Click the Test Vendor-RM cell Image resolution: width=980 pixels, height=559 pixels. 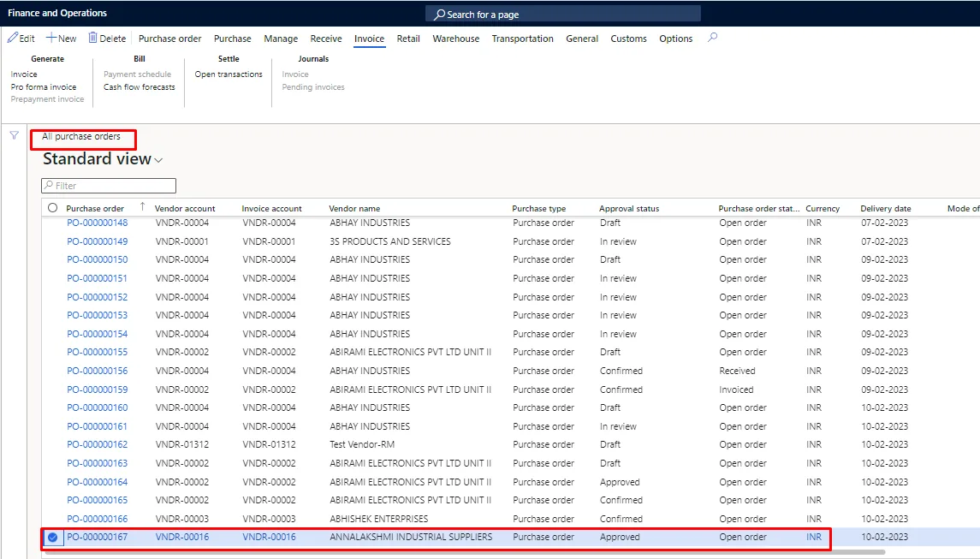(363, 444)
